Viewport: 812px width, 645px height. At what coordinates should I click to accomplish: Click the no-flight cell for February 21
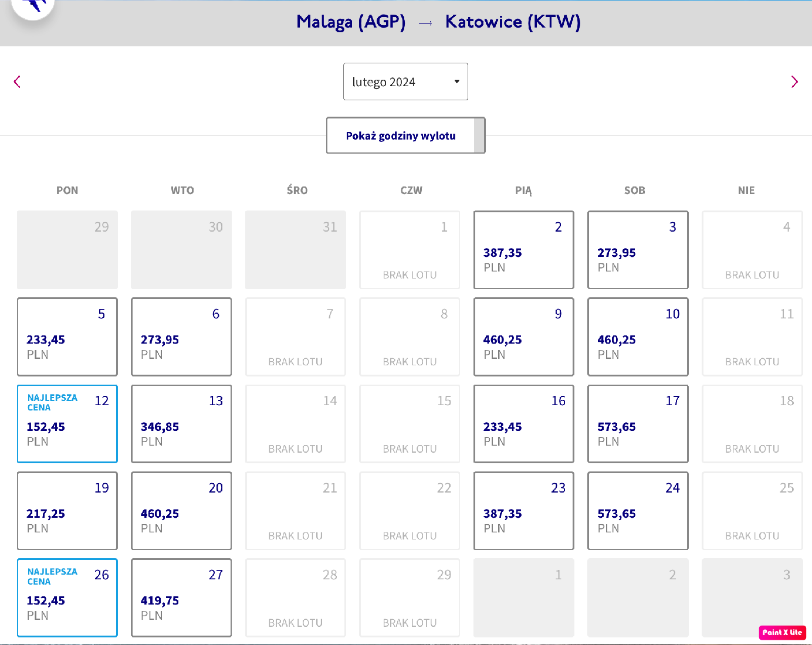(x=296, y=511)
